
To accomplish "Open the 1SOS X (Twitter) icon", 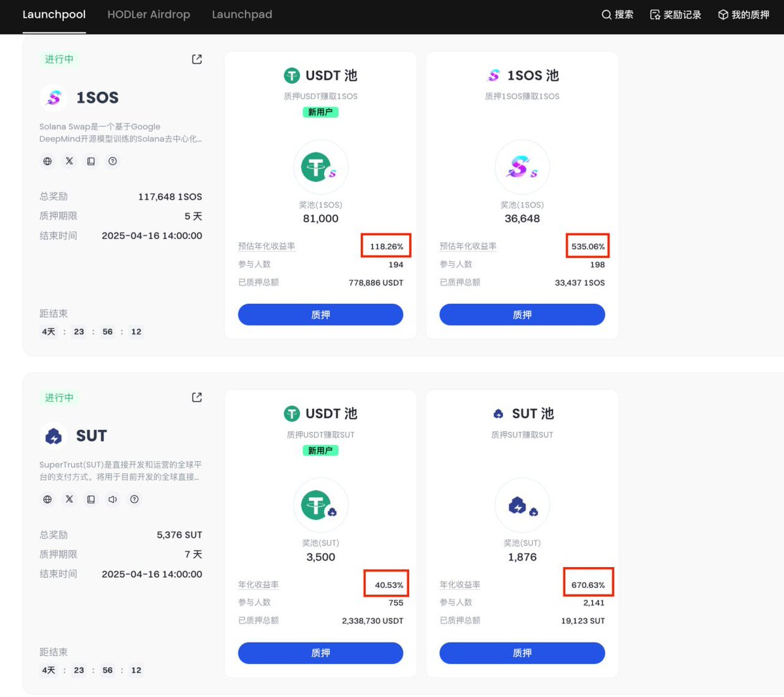I will point(69,161).
